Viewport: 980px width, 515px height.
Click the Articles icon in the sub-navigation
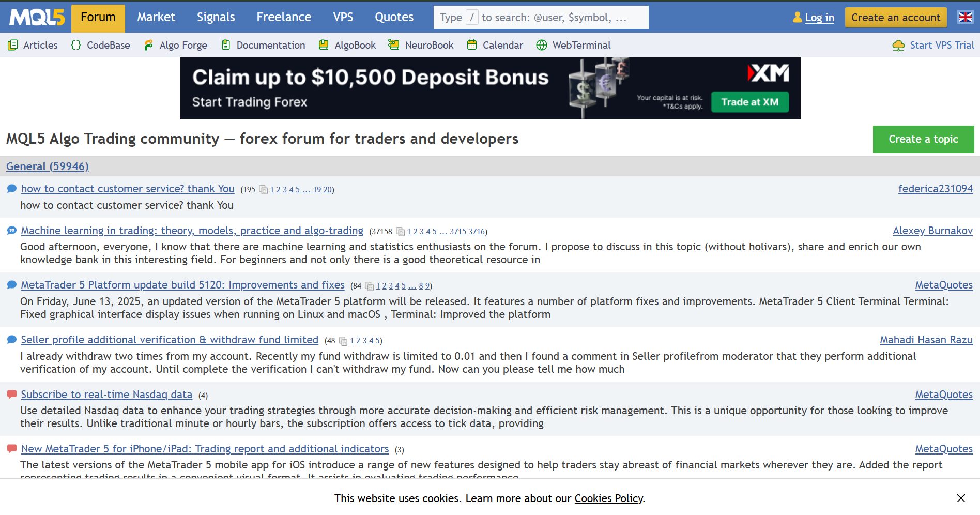13,45
